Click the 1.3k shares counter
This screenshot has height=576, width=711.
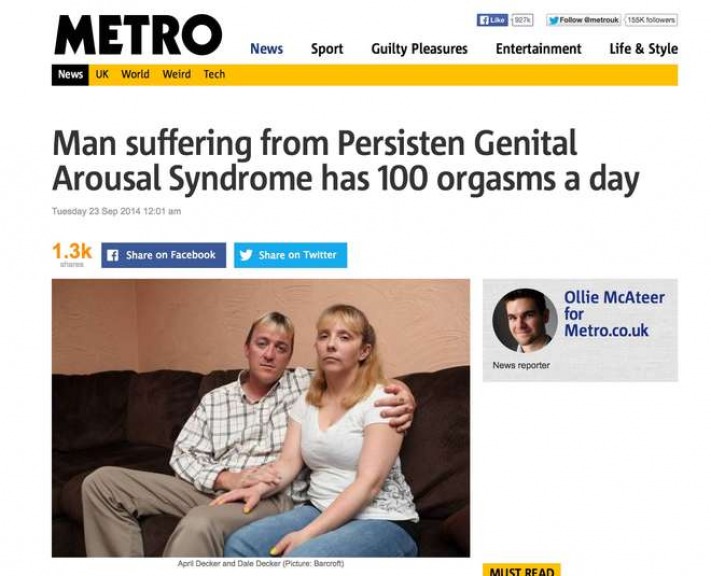(x=72, y=254)
